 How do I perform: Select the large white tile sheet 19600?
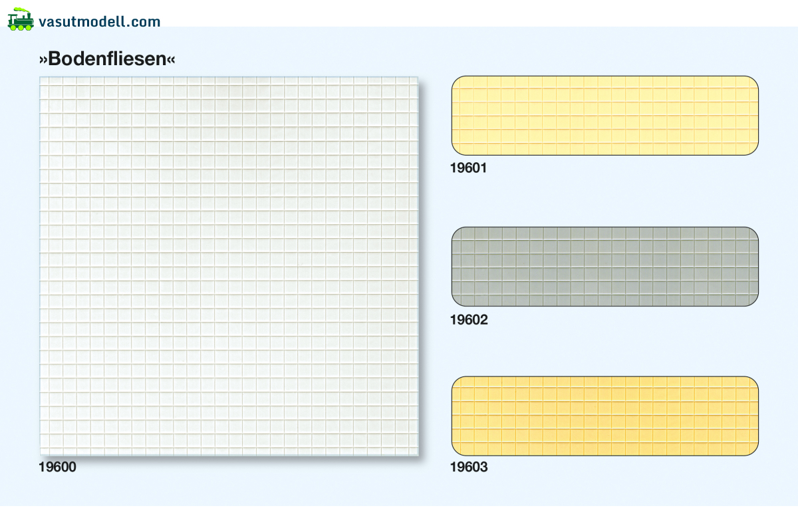click(229, 266)
